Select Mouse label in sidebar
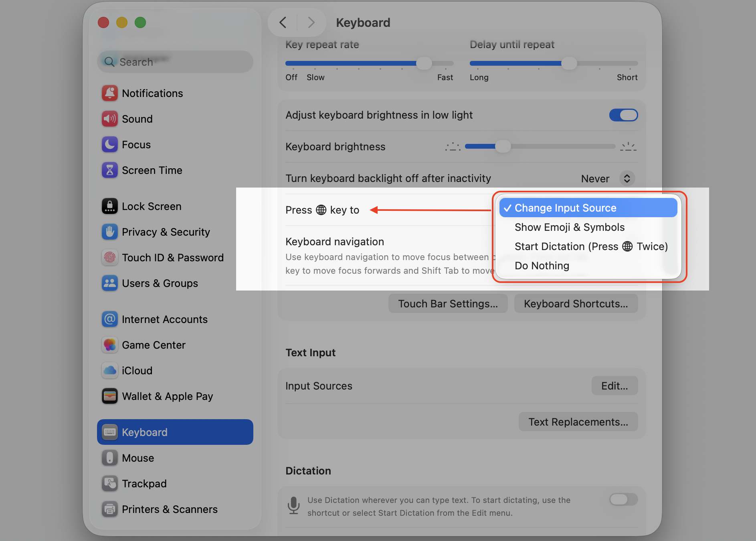This screenshot has height=541, width=756. [x=138, y=458]
